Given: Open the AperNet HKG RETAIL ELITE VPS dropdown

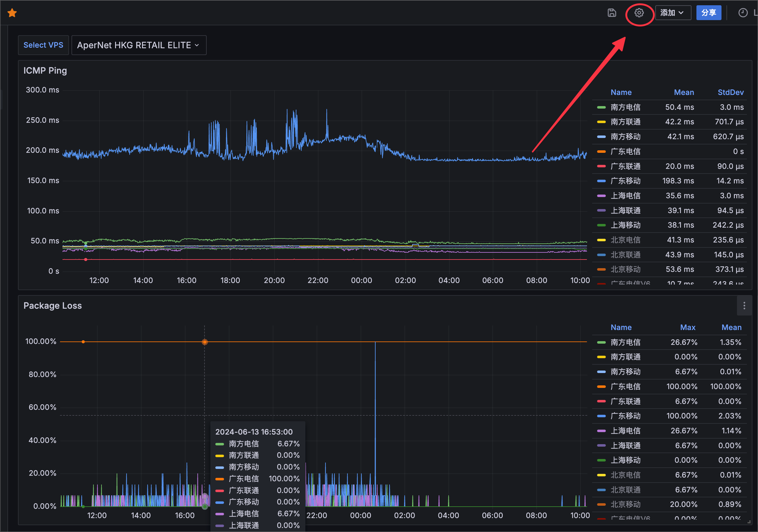Looking at the screenshot, I should (x=139, y=45).
